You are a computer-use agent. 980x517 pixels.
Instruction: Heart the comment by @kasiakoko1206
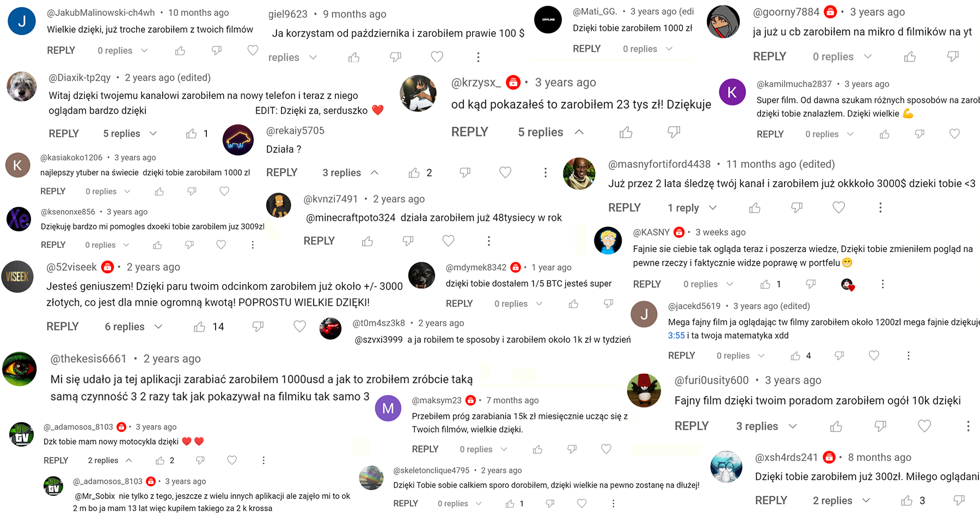pyautogui.click(x=224, y=191)
